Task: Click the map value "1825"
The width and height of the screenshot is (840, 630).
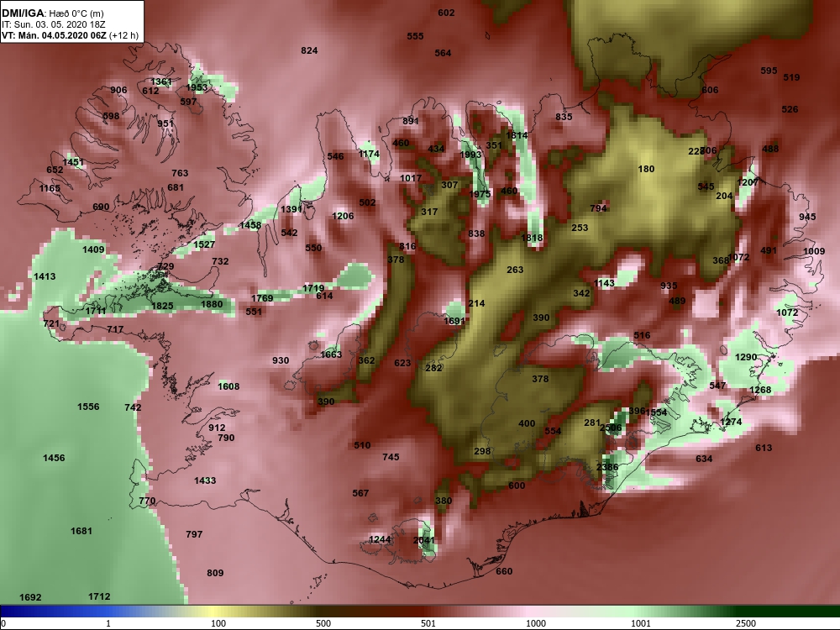Action: pos(162,306)
